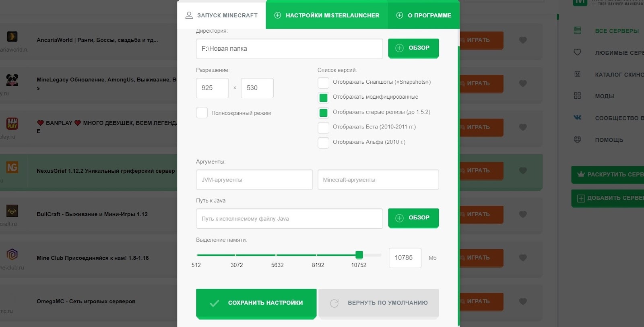Click plus icon on Добавить сервер

point(581,198)
